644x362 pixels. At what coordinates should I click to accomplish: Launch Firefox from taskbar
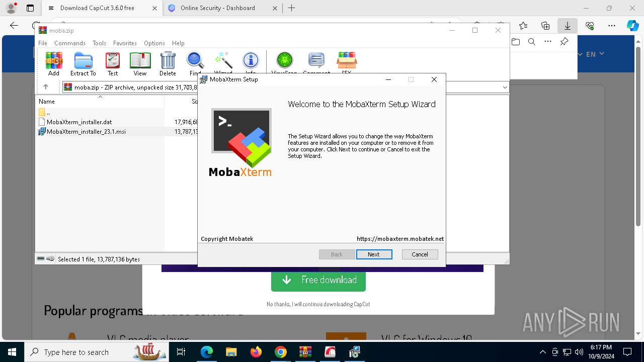coord(256,352)
